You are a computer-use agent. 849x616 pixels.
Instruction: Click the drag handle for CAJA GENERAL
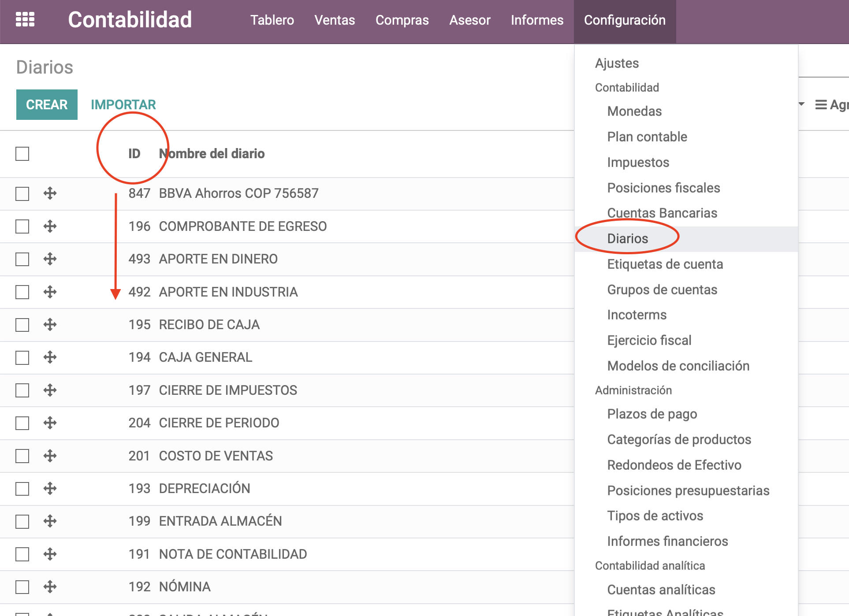(50, 357)
